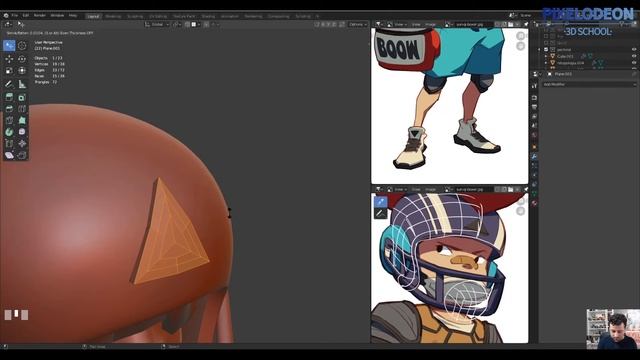Toggle proportional editing in viewport header
Viewport: 640px width, 360px height.
point(207,24)
